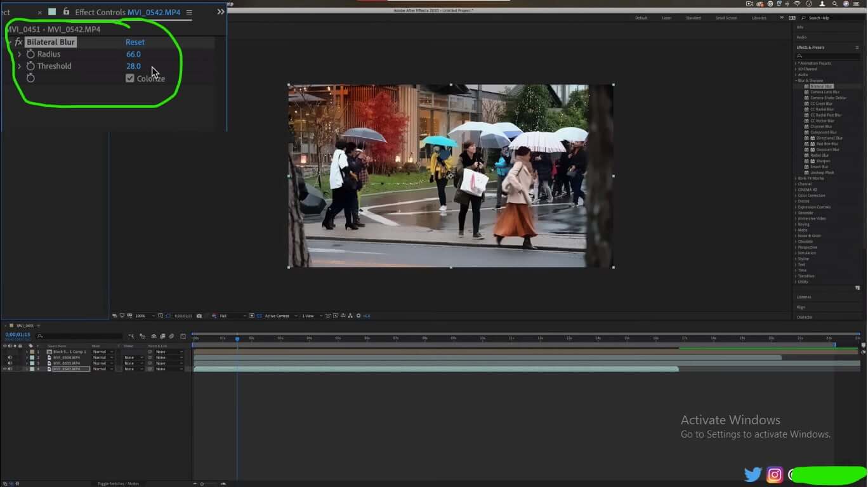
Task: Toggle transparency grid icon in viewer
Action: [258, 316]
